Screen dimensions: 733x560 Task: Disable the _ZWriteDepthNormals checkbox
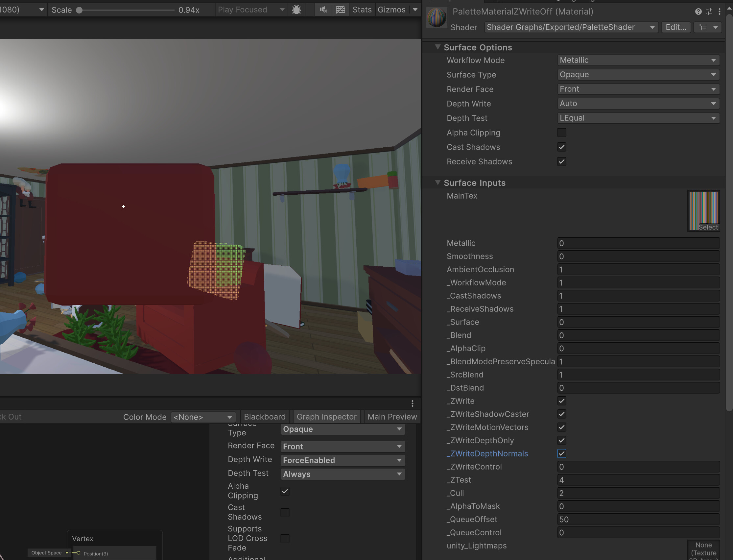(x=561, y=453)
